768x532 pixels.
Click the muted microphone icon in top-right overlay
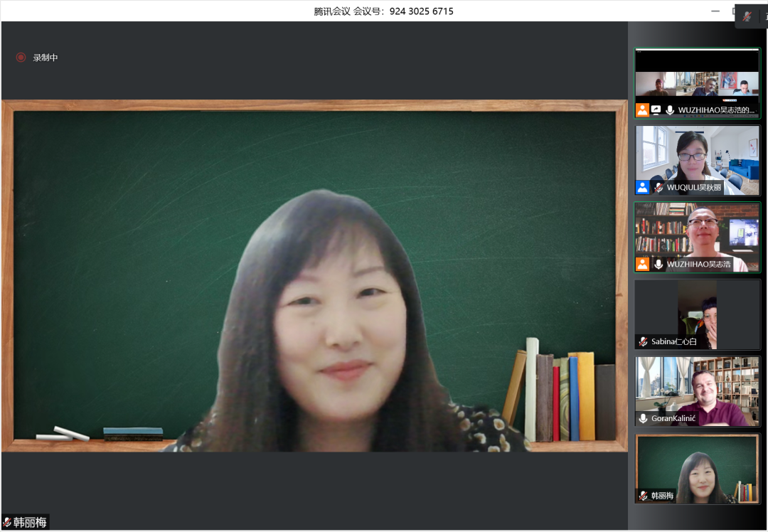[747, 16]
